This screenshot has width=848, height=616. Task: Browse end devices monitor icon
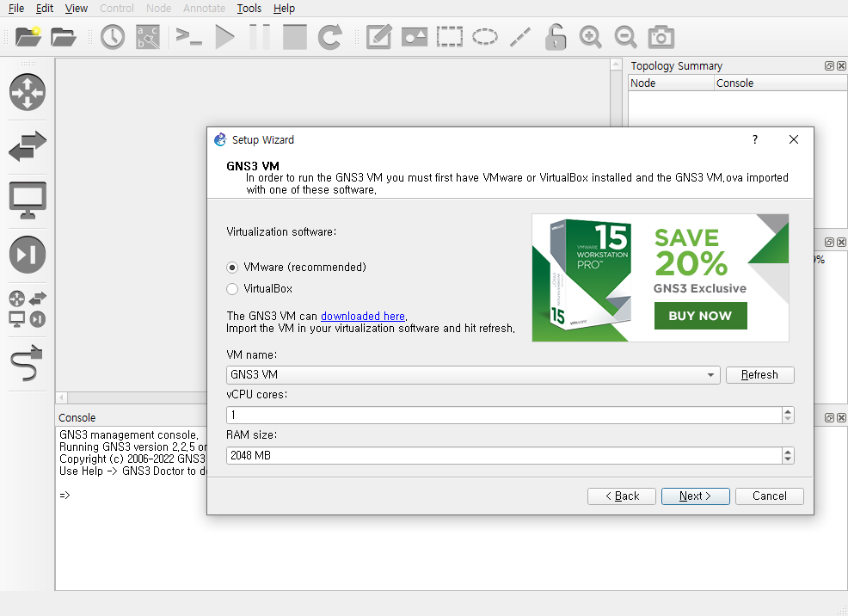[27, 200]
